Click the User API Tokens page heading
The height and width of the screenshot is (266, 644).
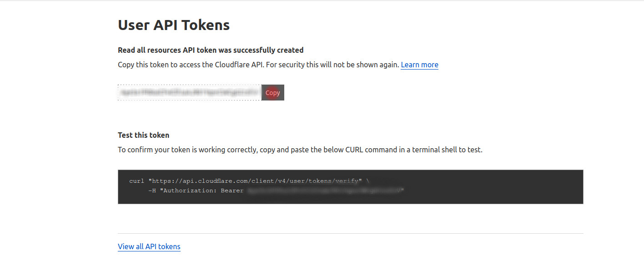173,25
